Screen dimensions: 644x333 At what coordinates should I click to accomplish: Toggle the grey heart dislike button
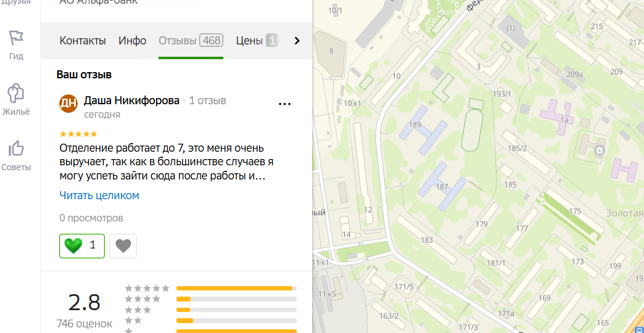tap(123, 246)
